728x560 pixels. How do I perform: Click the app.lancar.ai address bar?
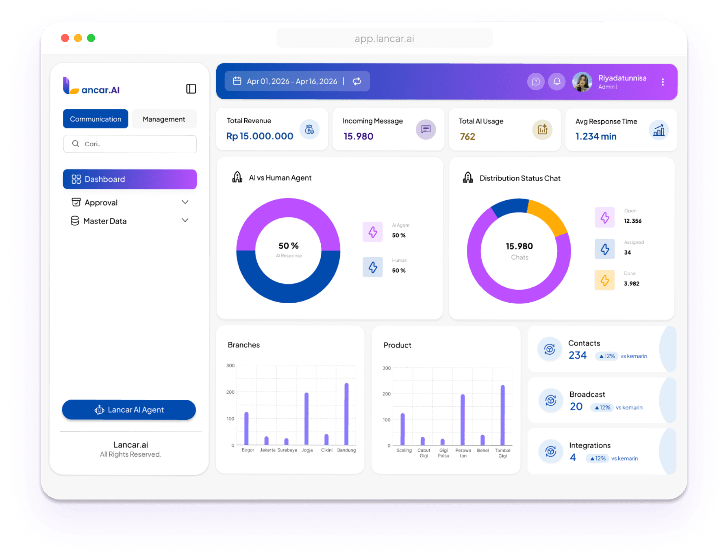[x=385, y=38]
